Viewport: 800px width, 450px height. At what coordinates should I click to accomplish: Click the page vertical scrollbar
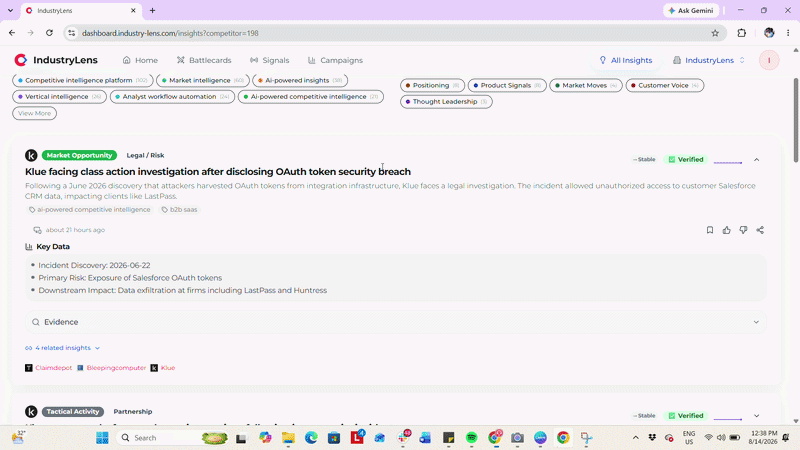pos(796,121)
